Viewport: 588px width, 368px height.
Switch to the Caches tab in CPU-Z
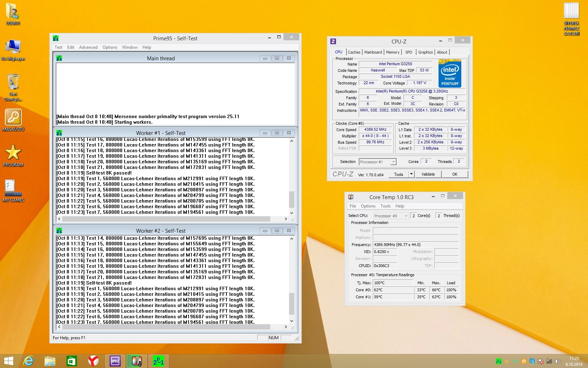354,52
